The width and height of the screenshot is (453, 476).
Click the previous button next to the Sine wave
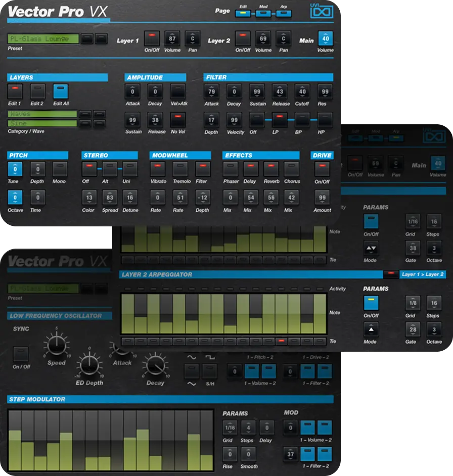point(85,123)
